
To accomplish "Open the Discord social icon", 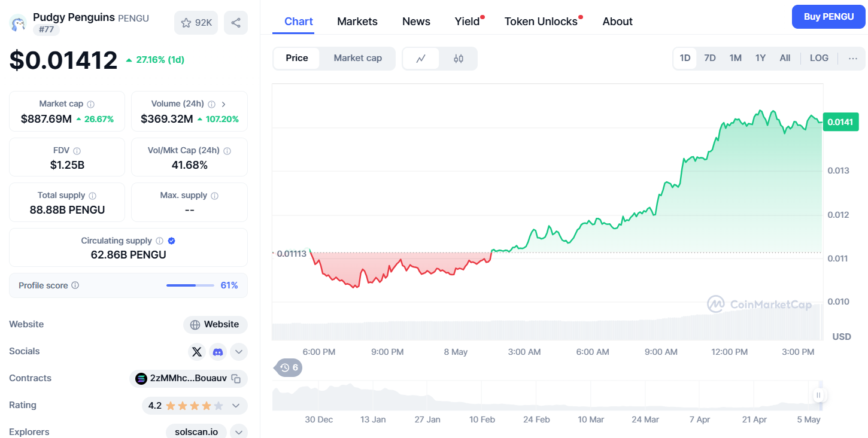I will pos(218,352).
